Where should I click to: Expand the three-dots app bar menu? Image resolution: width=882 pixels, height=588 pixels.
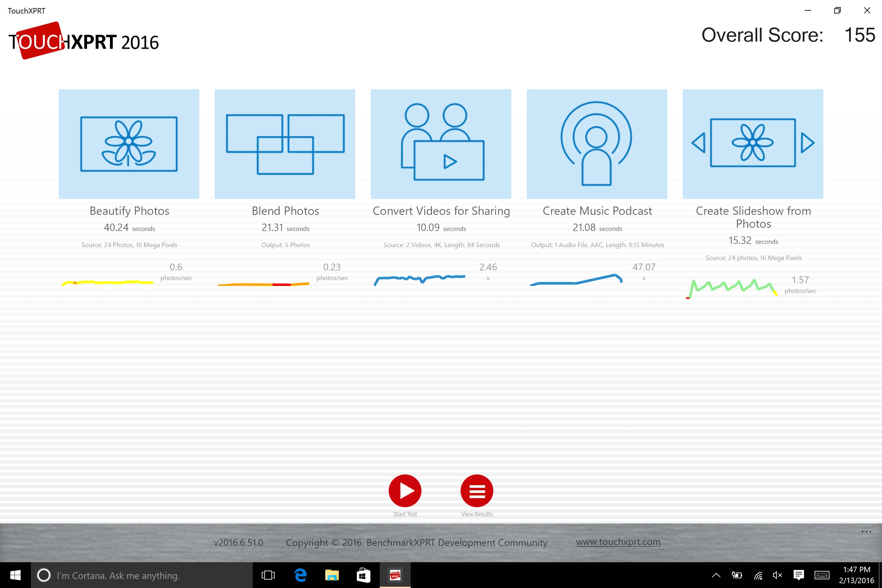click(866, 531)
